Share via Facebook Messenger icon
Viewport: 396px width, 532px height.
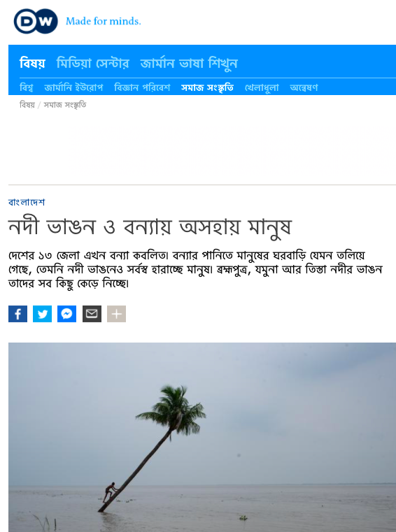point(66,314)
